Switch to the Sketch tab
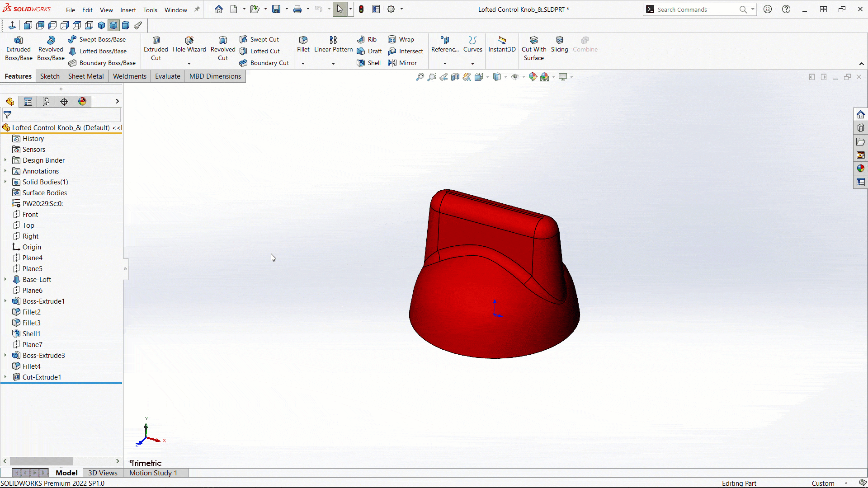The image size is (868, 488). (50, 76)
